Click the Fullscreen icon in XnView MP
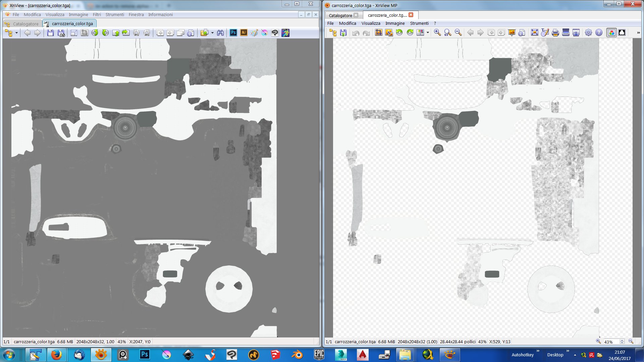 (534, 33)
